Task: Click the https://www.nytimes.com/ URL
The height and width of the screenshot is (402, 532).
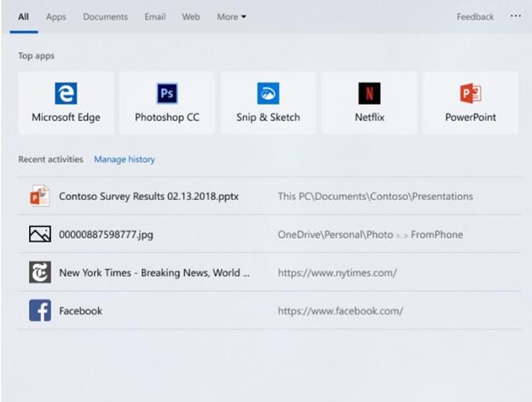Action: coord(338,273)
